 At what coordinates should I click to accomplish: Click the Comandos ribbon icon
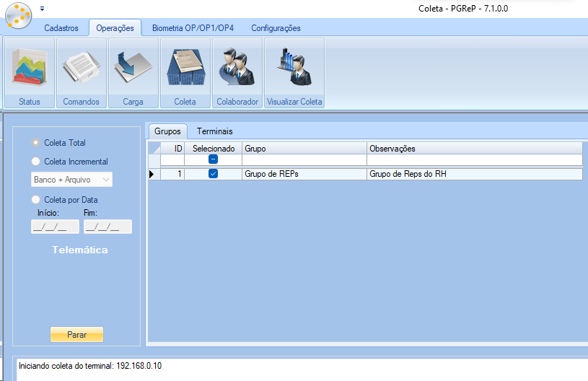[x=81, y=72]
